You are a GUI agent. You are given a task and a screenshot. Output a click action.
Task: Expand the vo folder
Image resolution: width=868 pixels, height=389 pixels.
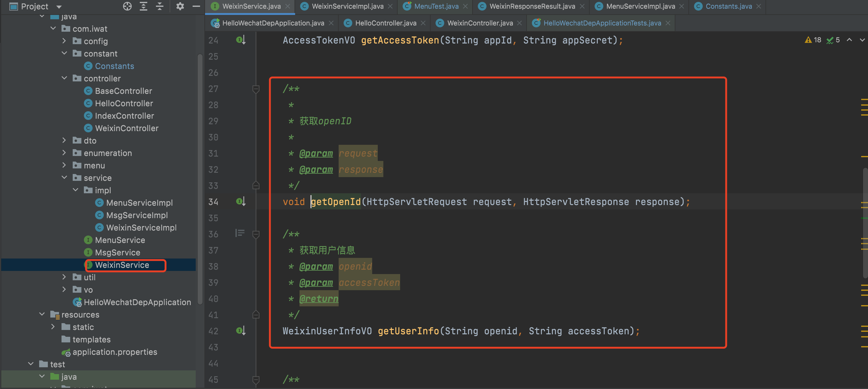pos(64,290)
